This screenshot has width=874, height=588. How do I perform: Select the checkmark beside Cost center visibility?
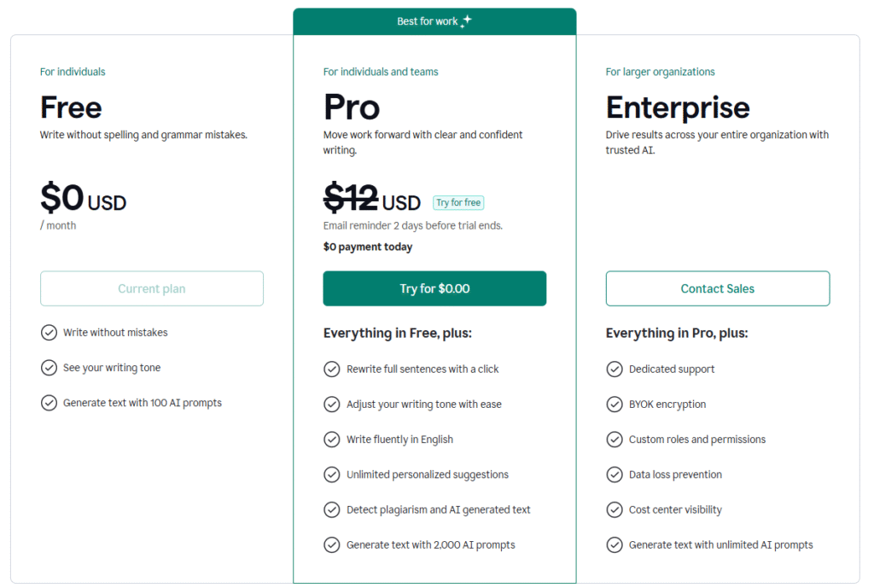(x=615, y=509)
